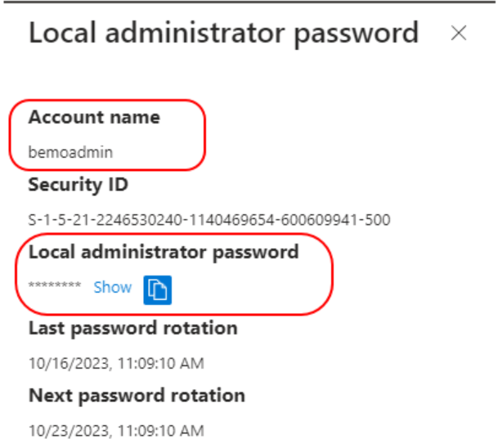This screenshot has height=448, width=498.
Task: Click the large pane title text
Action: 223,34
